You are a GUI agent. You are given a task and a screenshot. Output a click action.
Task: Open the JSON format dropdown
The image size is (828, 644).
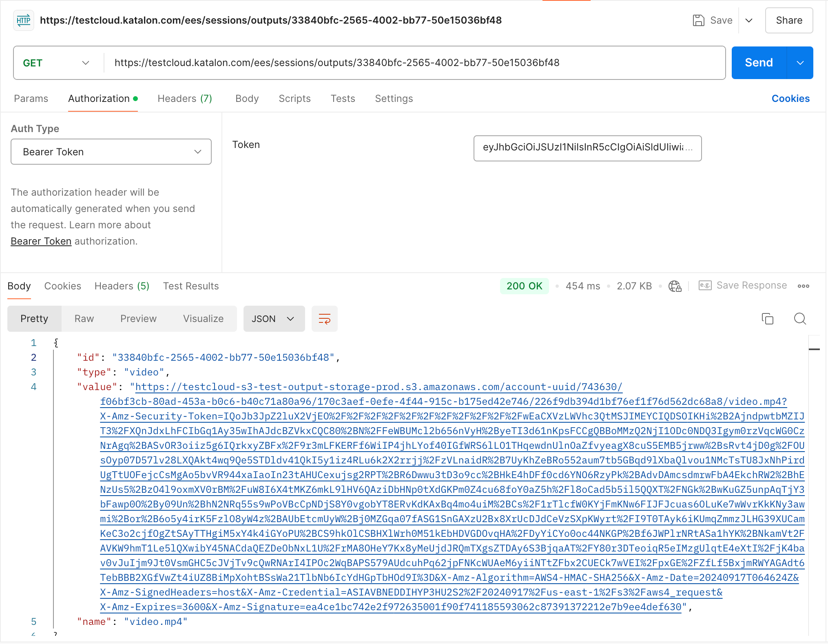pos(273,319)
